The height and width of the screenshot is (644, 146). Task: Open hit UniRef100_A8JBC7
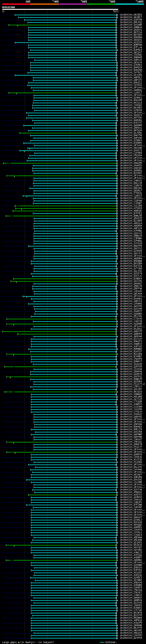tap(131, 17)
